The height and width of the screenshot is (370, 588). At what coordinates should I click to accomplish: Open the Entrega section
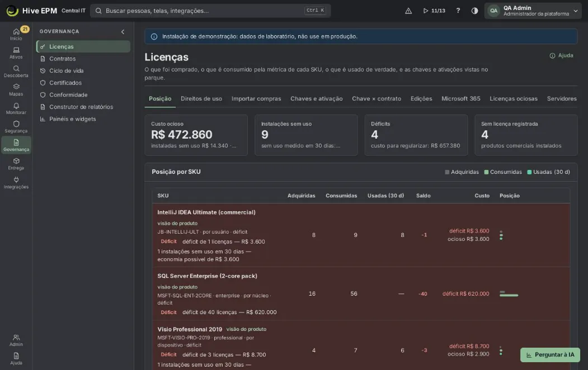(16, 164)
